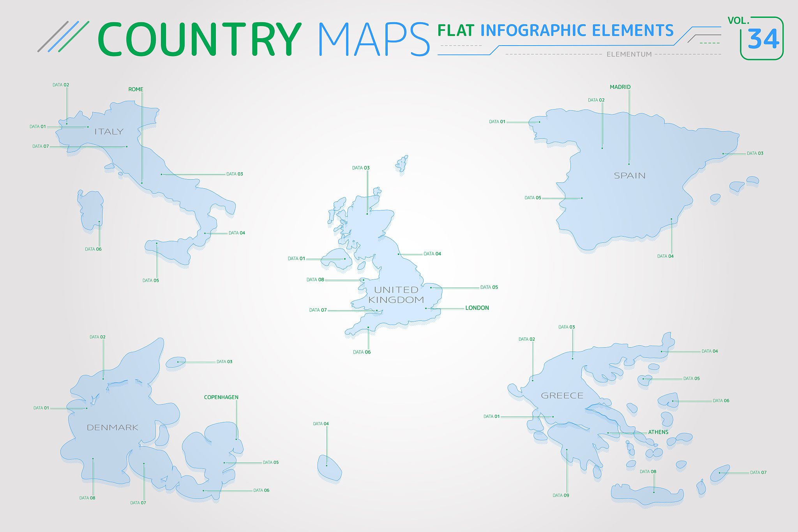Click United Kingdom's DATA 08 label
798x532 pixels.
(315, 280)
